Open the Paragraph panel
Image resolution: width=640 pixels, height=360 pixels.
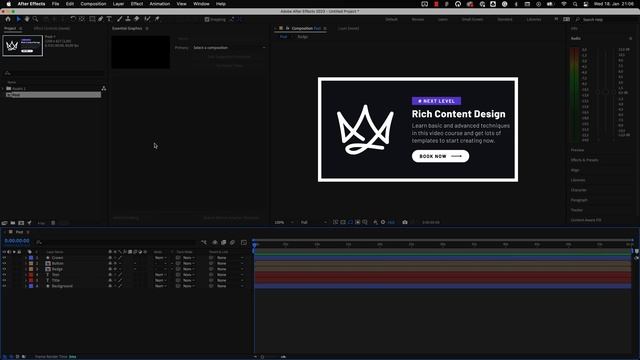click(x=579, y=200)
